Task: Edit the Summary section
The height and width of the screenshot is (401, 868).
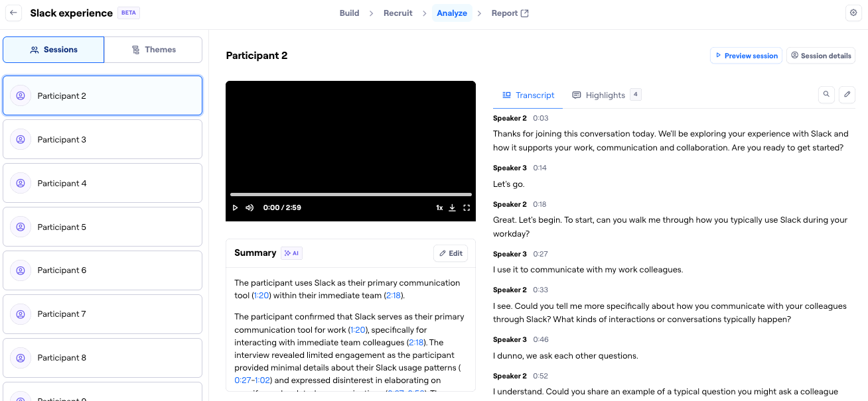Action: click(451, 253)
